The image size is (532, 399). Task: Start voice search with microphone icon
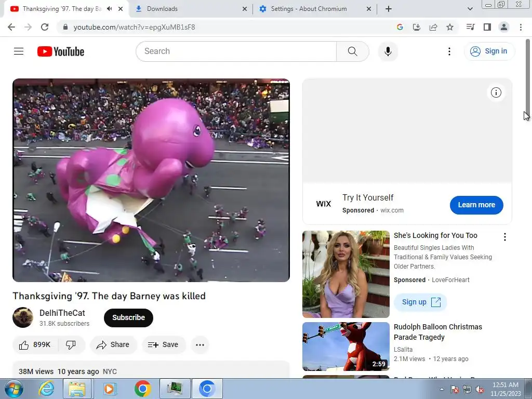(388, 51)
